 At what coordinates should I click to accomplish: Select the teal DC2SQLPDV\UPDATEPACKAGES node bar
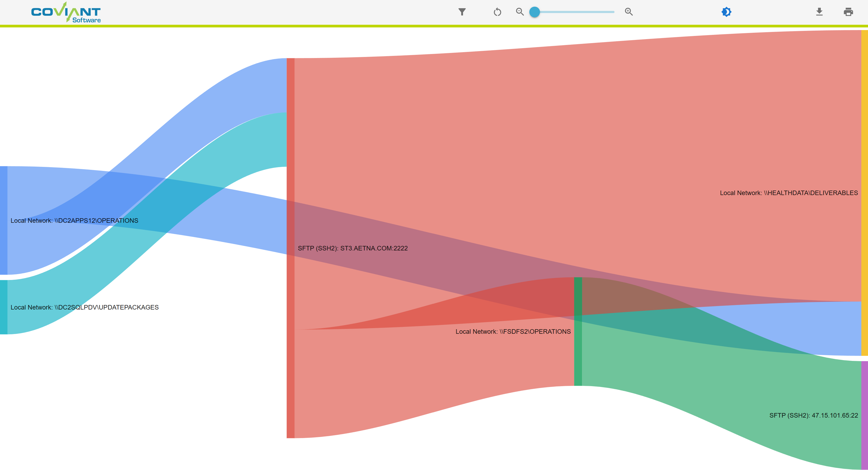(x=3, y=307)
